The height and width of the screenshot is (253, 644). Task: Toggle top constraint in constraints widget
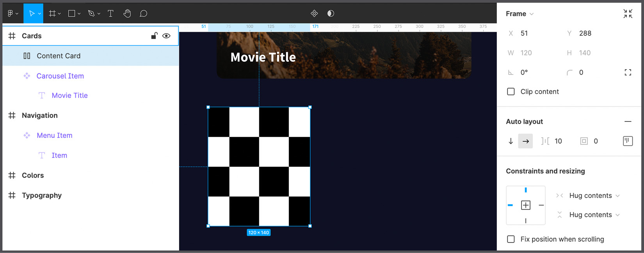pos(526,190)
